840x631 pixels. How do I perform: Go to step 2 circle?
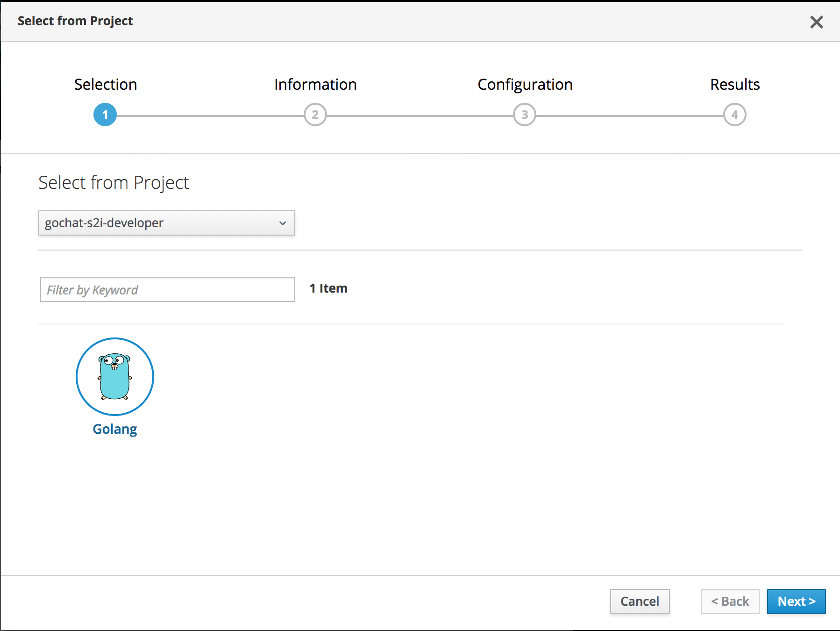point(315,115)
